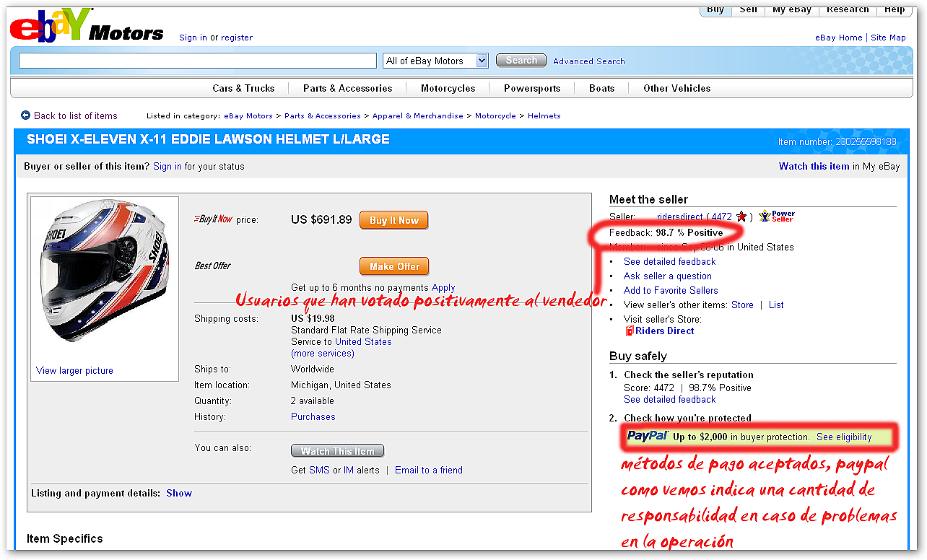Click the 'Helmets' breadcrumb link

click(544, 115)
